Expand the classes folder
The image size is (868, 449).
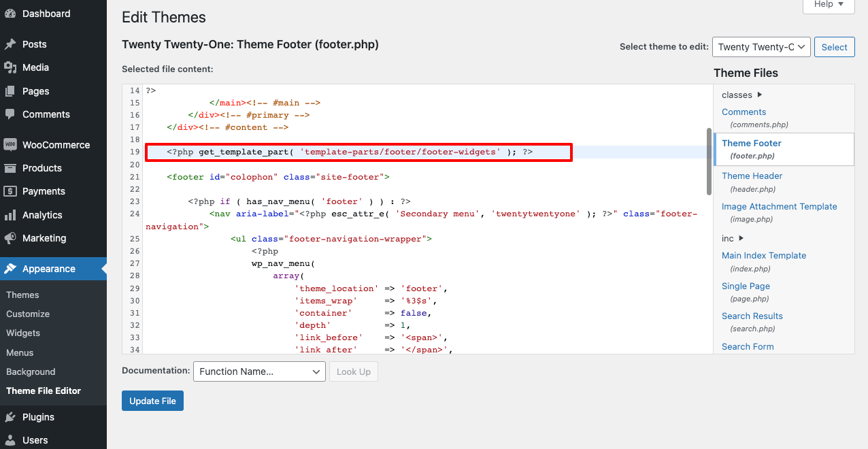741,95
